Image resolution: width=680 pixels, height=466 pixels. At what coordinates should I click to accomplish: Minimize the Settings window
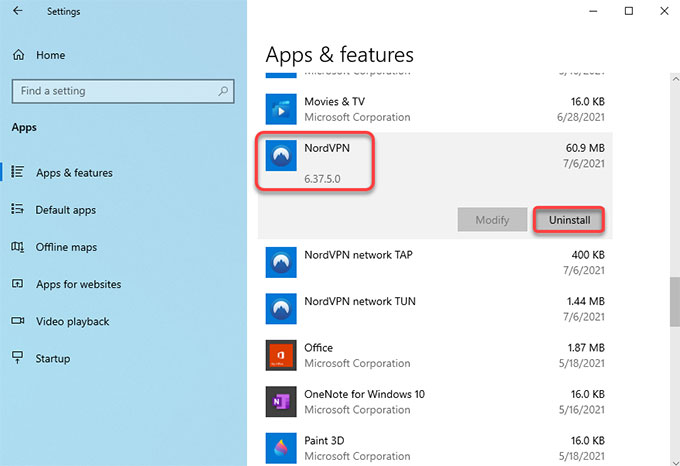(593, 11)
